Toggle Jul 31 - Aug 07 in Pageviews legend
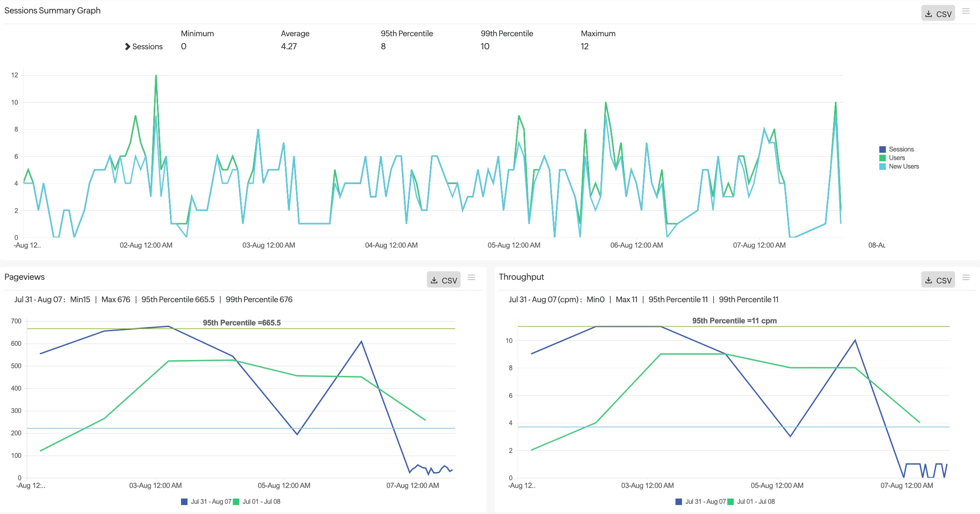Image resolution: width=980 pixels, height=514 pixels. [211, 501]
